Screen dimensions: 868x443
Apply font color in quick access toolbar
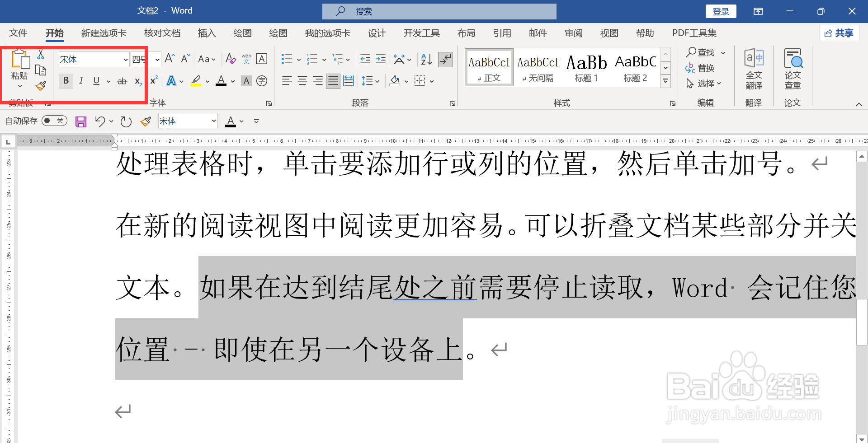[x=231, y=121]
